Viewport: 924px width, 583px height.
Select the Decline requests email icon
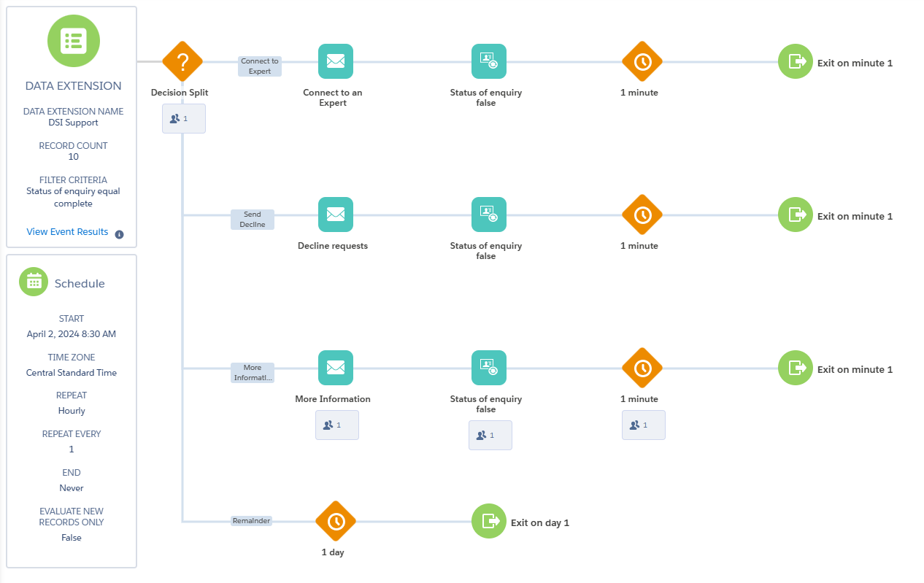336,215
